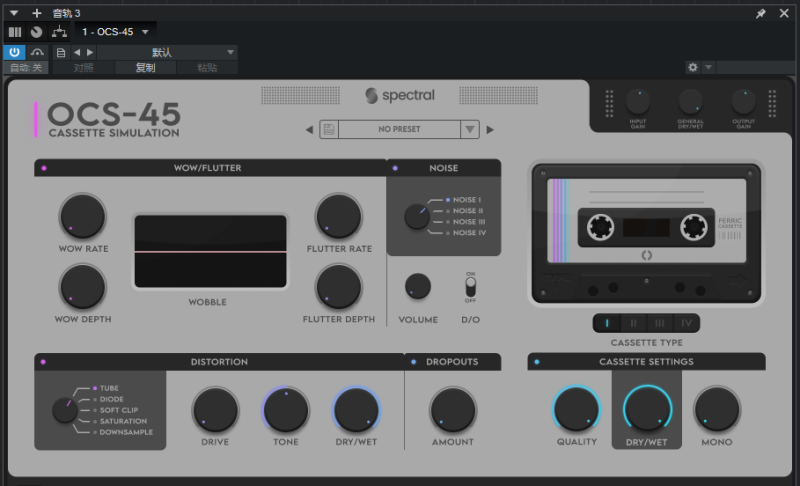
Task: Click the headphone compare icon
Action: 37,52
